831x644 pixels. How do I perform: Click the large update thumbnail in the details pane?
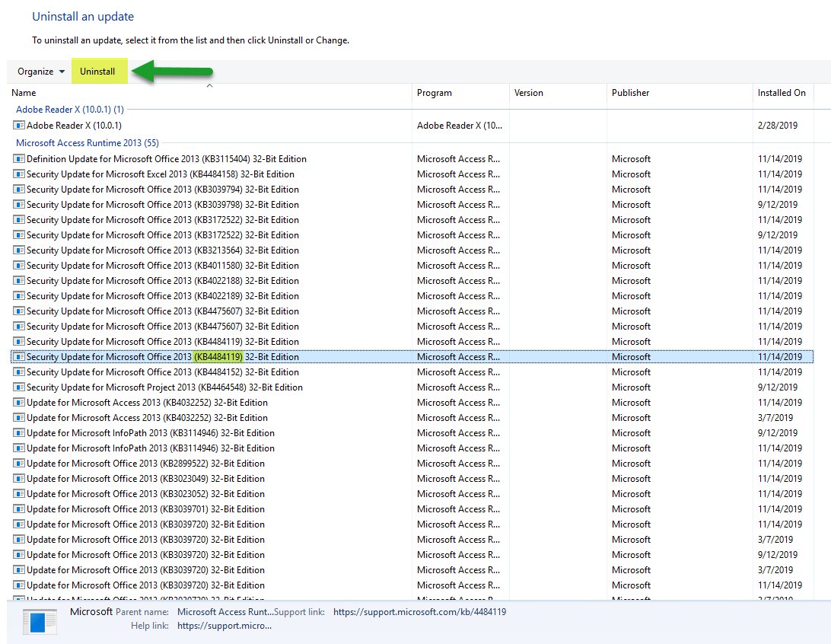(x=40, y=622)
